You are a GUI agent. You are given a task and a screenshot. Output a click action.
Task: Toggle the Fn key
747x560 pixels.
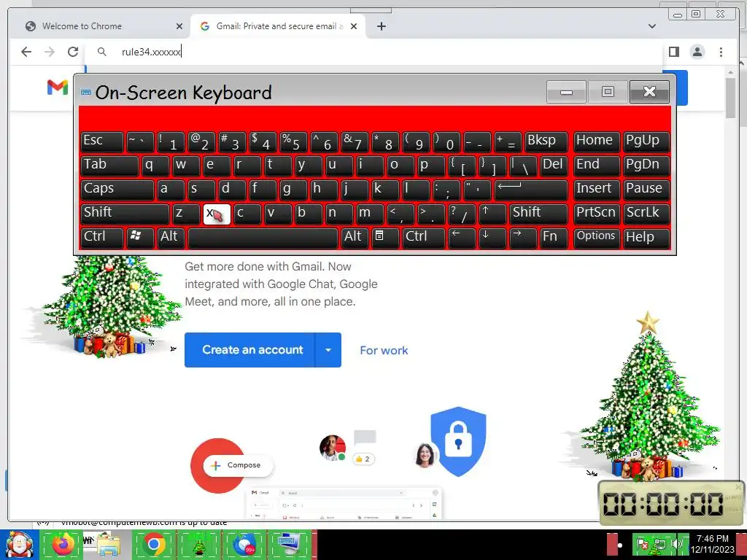pyautogui.click(x=554, y=237)
